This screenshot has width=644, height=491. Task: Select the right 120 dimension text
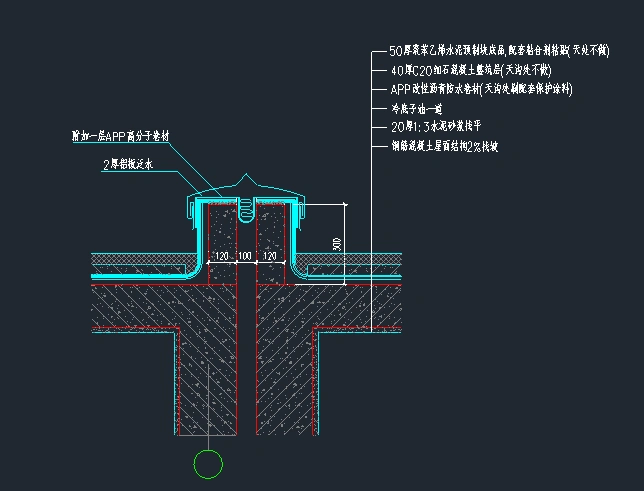click(269, 256)
